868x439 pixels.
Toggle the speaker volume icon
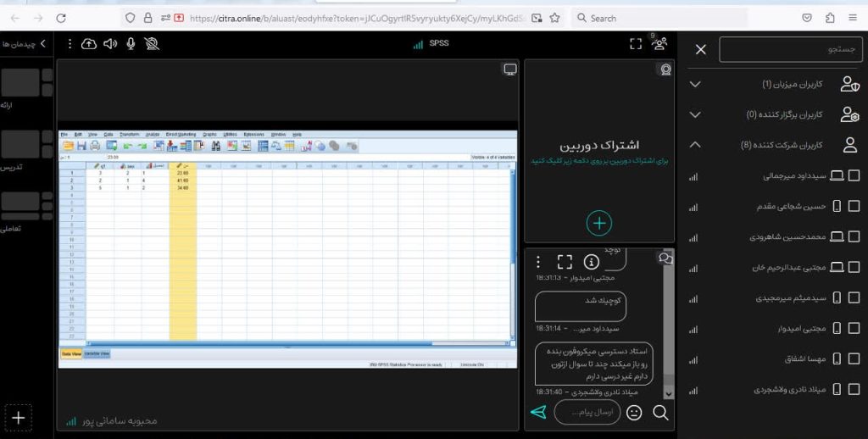point(110,44)
